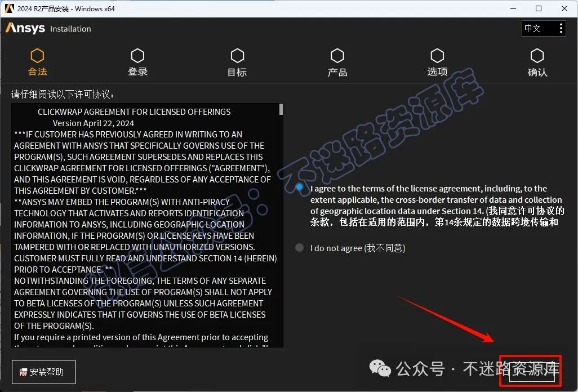Click 'THIS AGREEMENT BY CUSTOMER.***' line

pyautogui.click(x=81, y=191)
